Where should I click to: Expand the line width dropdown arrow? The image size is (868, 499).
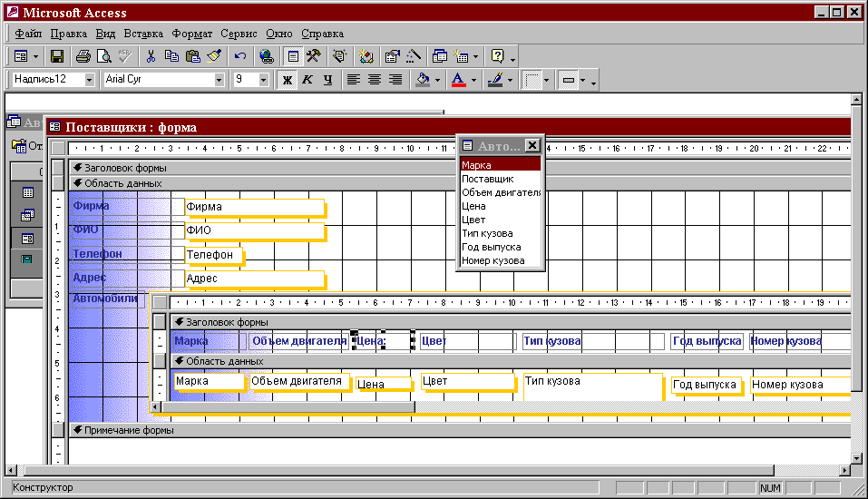click(546, 81)
